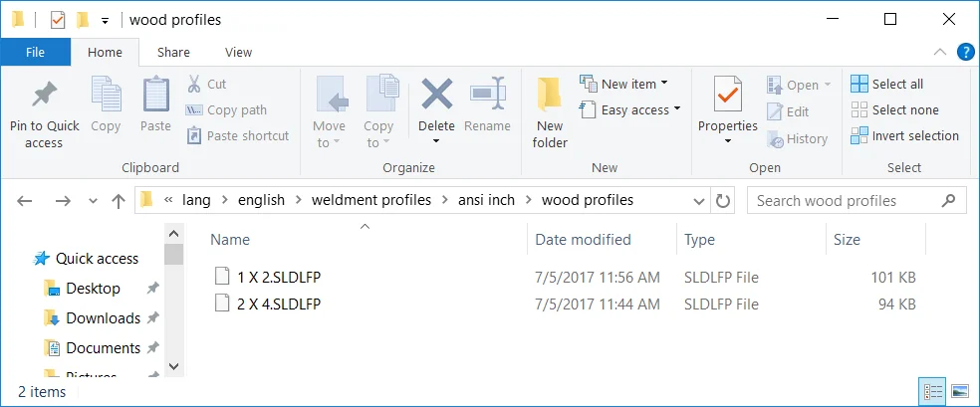Click History in the Open group
Screen dimensions: 980x407
point(798,138)
